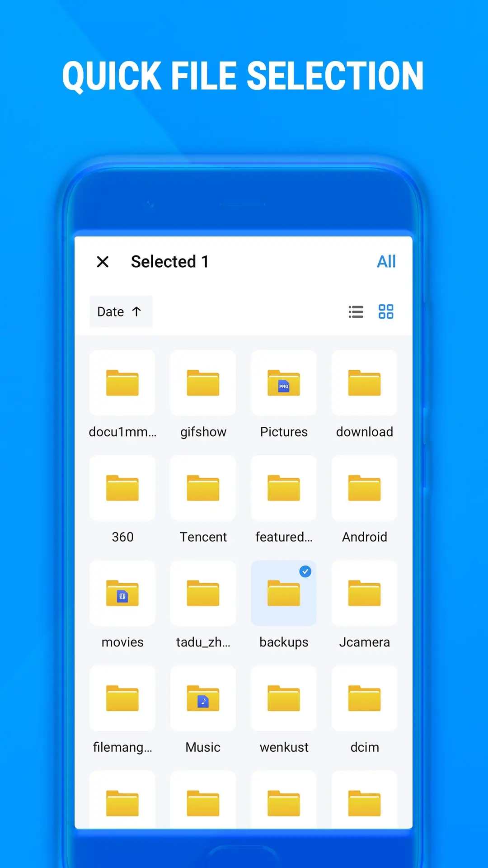Click the 'Pictures' folder name
The width and height of the screenshot is (488, 868).
(x=284, y=432)
